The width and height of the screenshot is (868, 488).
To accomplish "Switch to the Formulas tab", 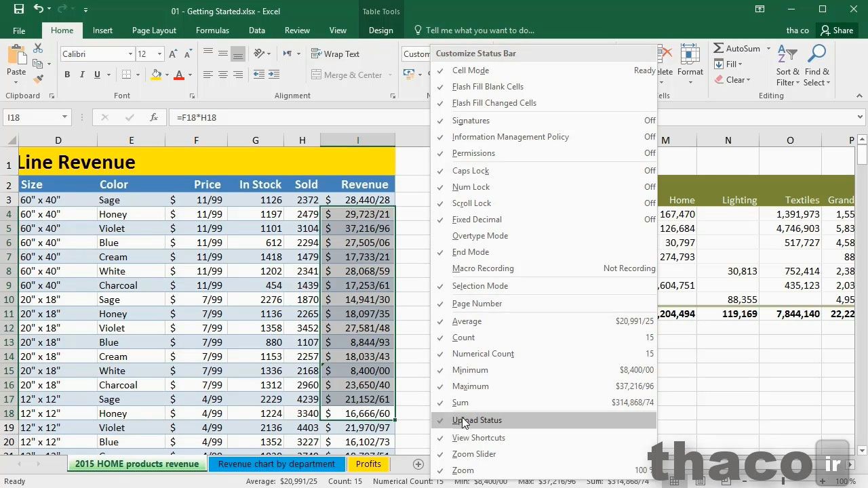I will click(x=212, y=30).
